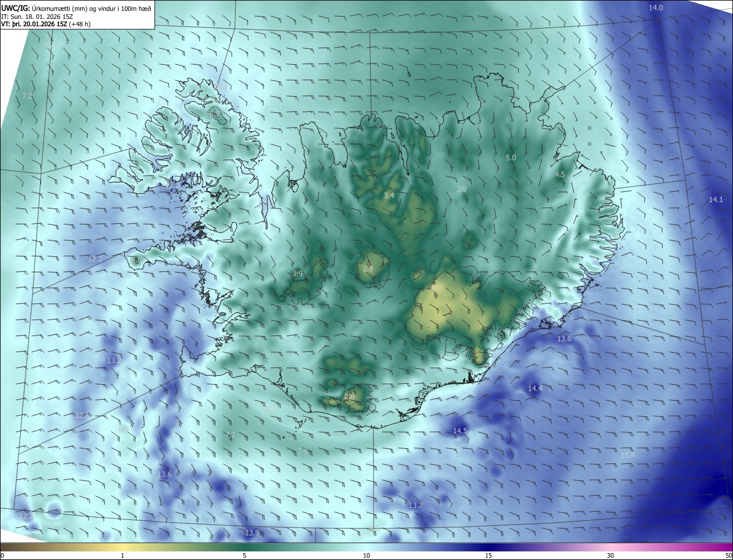Click the 7.9 value label
Image resolution: width=733 pixels, height=560 pixels.
[x=462, y=189]
